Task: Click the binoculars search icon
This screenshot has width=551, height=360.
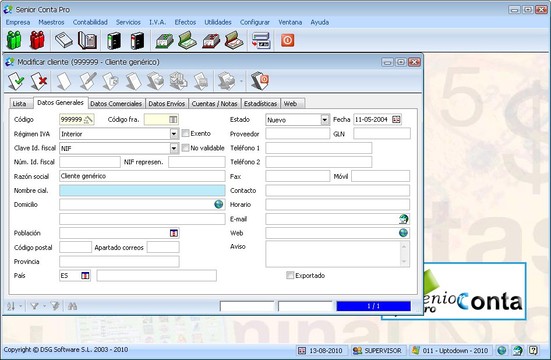Action: (x=72, y=306)
